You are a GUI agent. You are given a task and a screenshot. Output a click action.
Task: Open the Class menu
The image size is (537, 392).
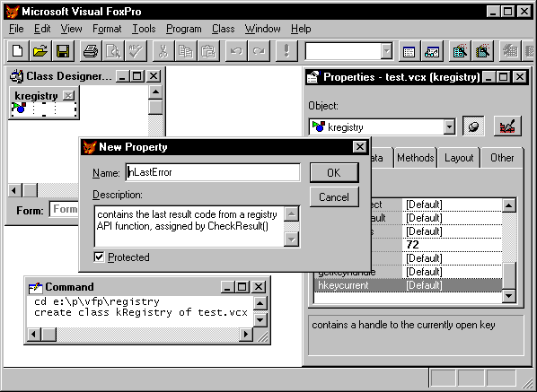pyautogui.click(x=223, y=29)
